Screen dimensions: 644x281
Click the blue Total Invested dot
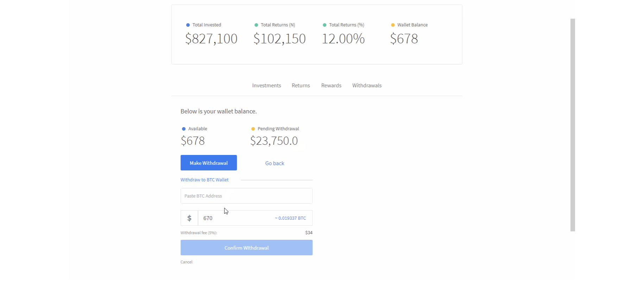click(x=188, y=25)
